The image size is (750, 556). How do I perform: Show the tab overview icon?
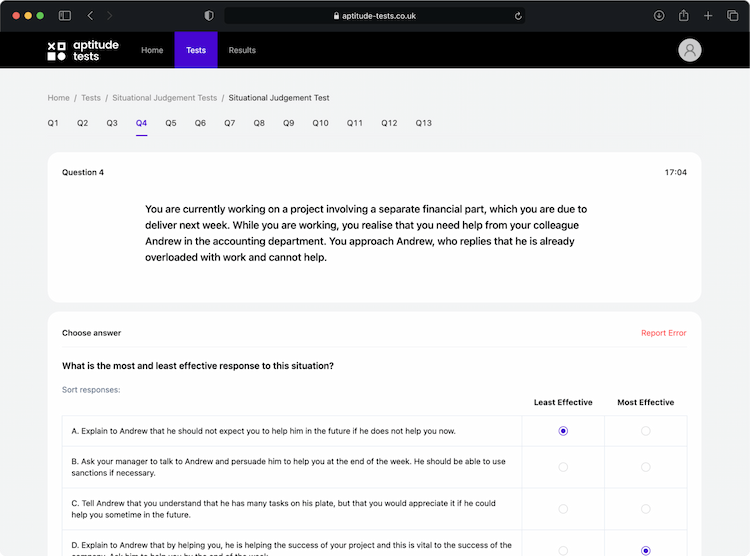(x=733, y=16)
